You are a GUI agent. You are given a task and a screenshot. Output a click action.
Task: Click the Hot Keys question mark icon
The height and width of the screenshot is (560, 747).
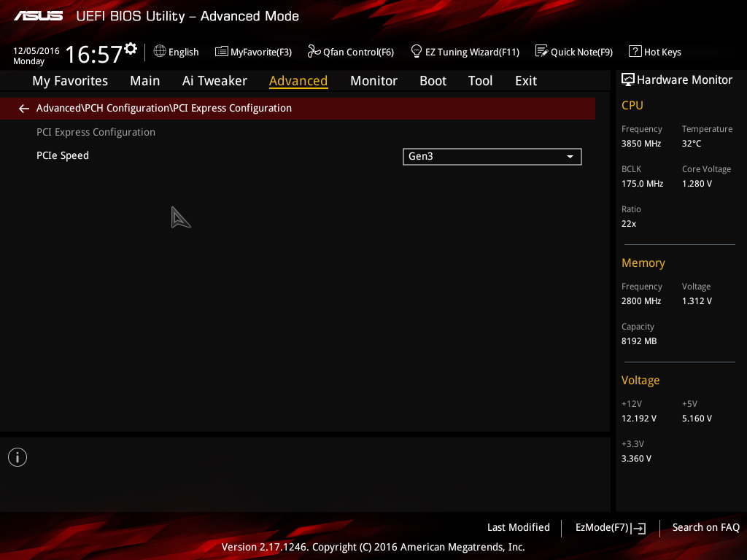635,51
